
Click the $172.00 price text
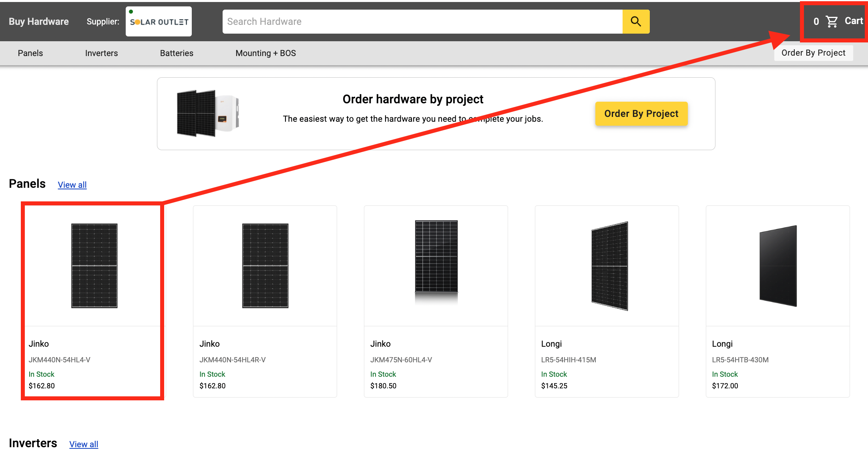pos(725,386)
